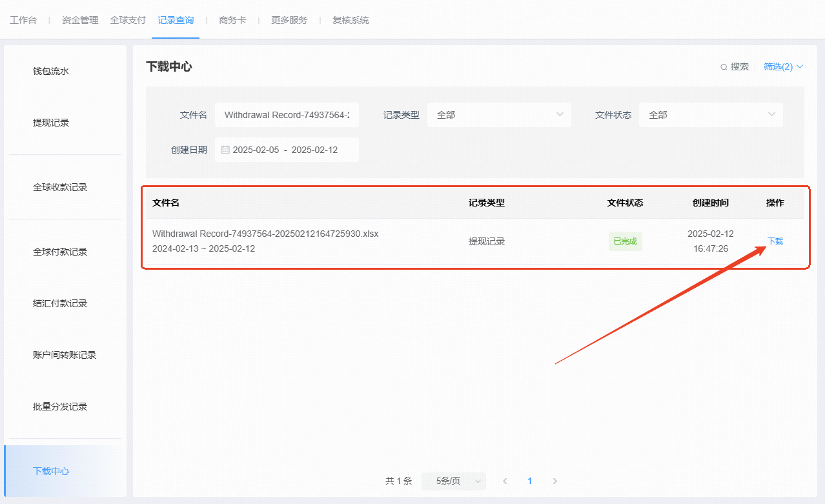
Task: Click the calendar icon in date field
Action: pyautogui.click(x=225, y=150)
